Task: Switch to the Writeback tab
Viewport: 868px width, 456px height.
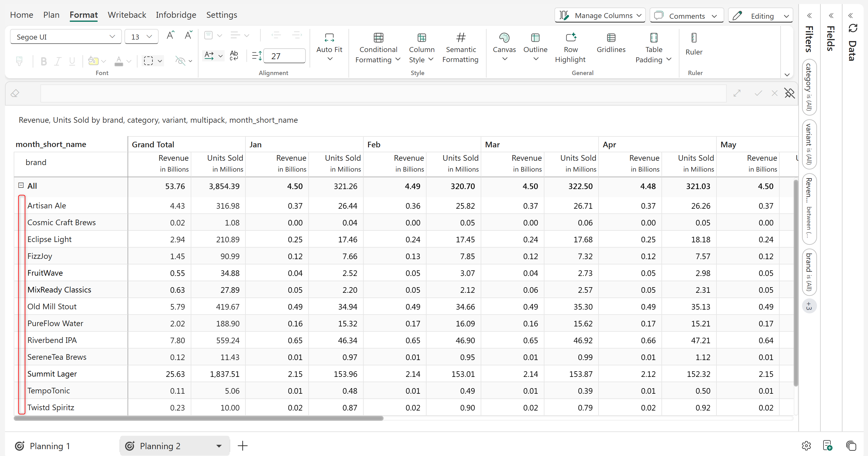Action: (x=127, y=15)
